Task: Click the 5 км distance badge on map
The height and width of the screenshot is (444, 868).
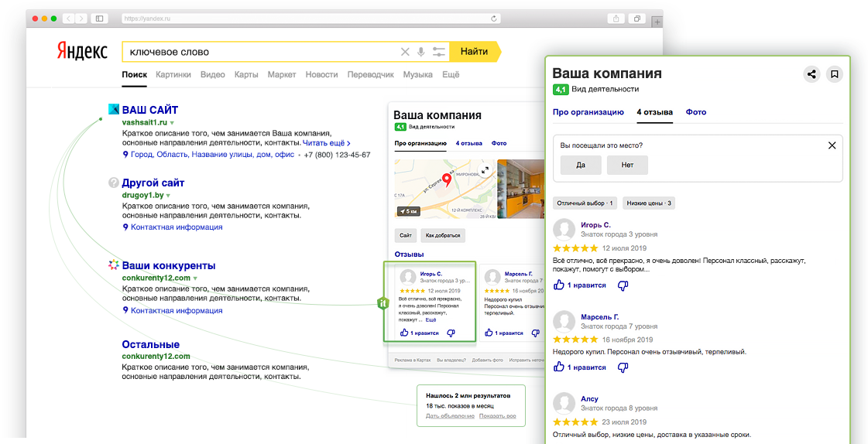Action: pyautogui.click(x=408, y=211)
